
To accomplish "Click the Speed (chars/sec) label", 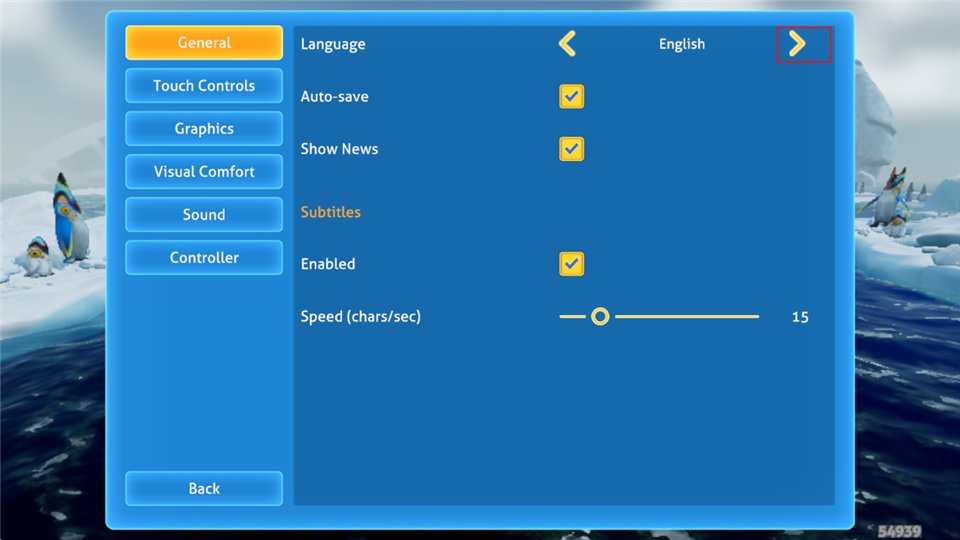I will tap(361, 317).
